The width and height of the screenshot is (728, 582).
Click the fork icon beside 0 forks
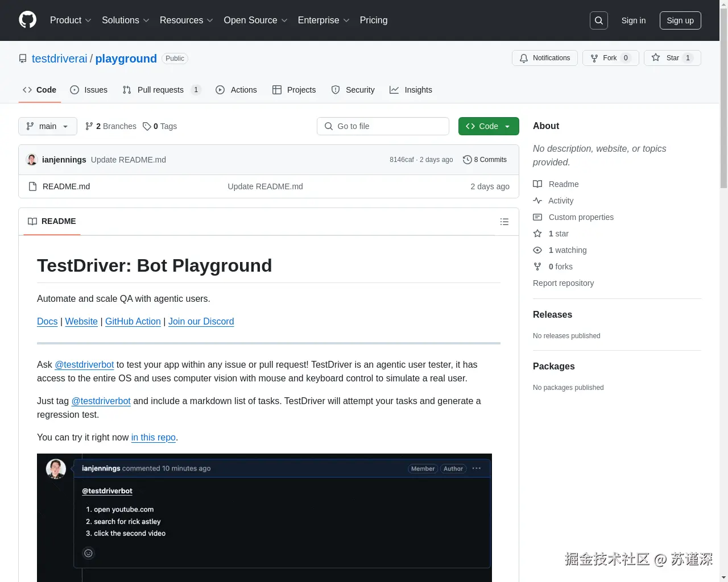[537, 267]
